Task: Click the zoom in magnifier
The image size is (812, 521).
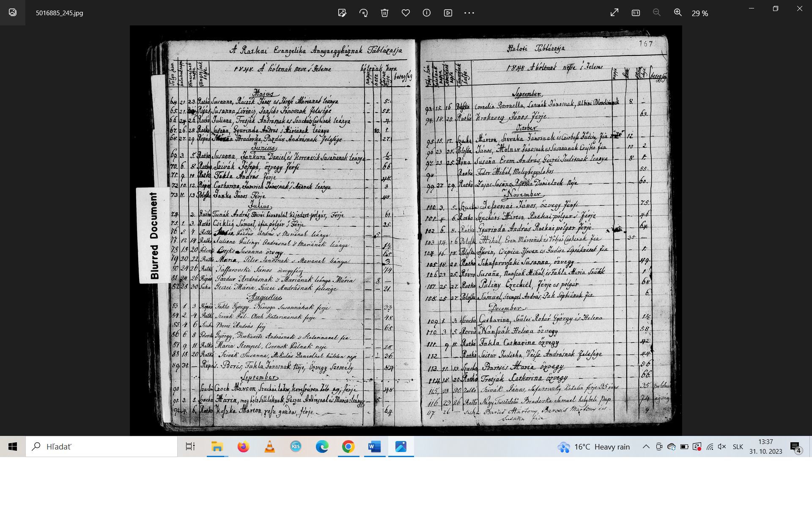Action: [x=678, y=13]
